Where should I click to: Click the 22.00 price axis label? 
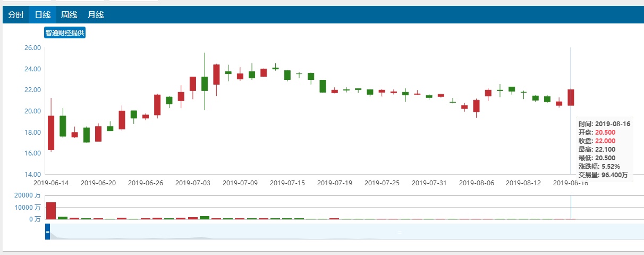[x=32, y=89]
